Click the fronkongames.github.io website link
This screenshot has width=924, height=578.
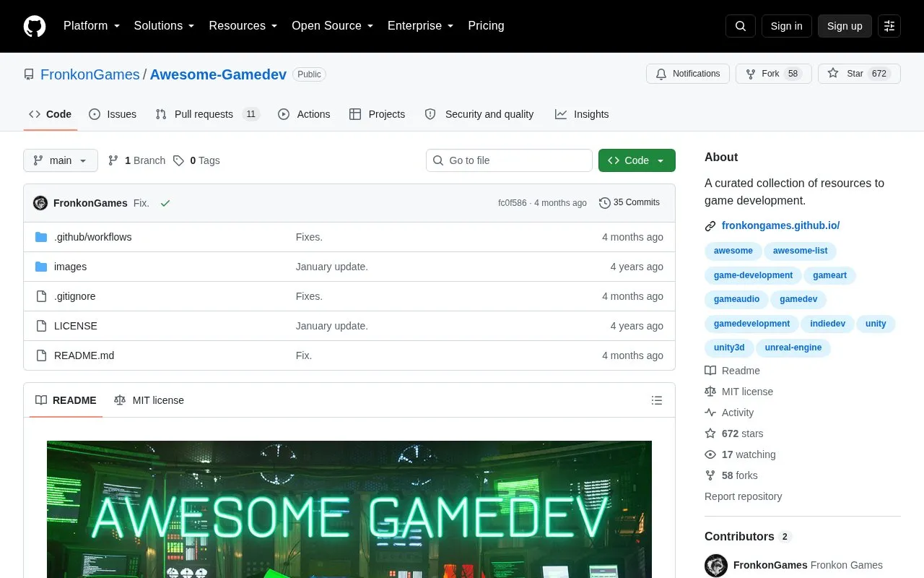[780, 225]
